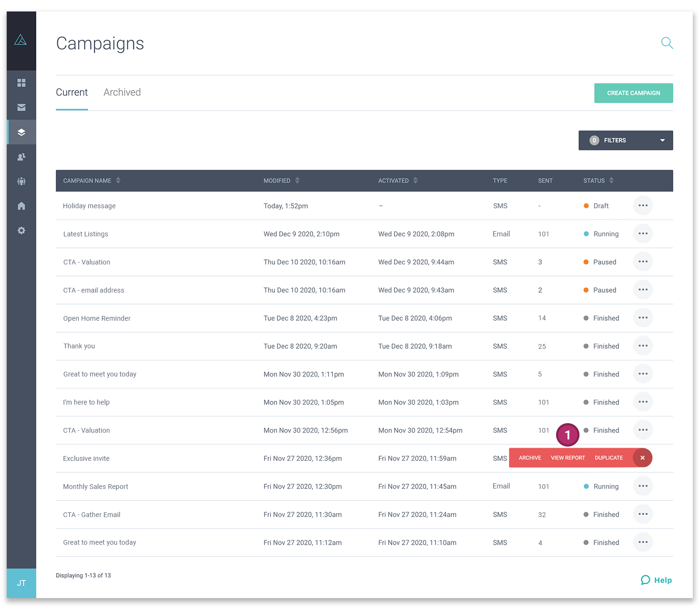The height and width of the screenshot is (610, 700).
Task: Open the contacts person icon
Action: pyautogui.click(x=21, y=157)
